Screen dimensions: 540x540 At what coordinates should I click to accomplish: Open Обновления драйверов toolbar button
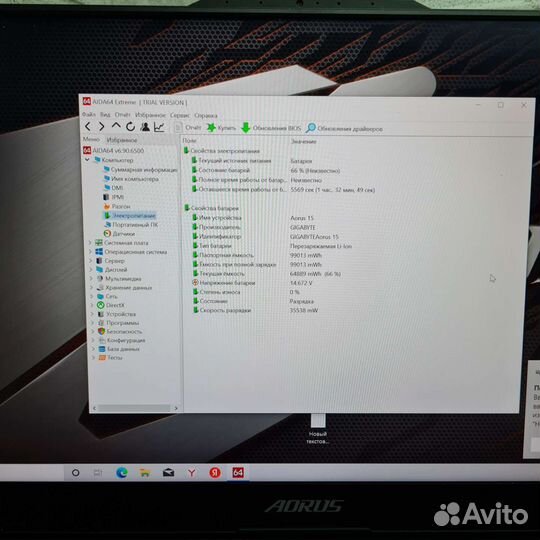344,129
